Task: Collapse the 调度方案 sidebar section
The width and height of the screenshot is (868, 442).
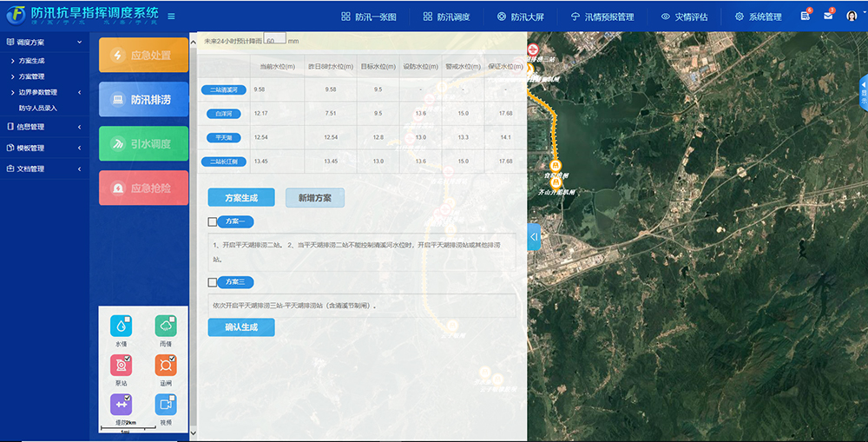Action: coord(79,43)
